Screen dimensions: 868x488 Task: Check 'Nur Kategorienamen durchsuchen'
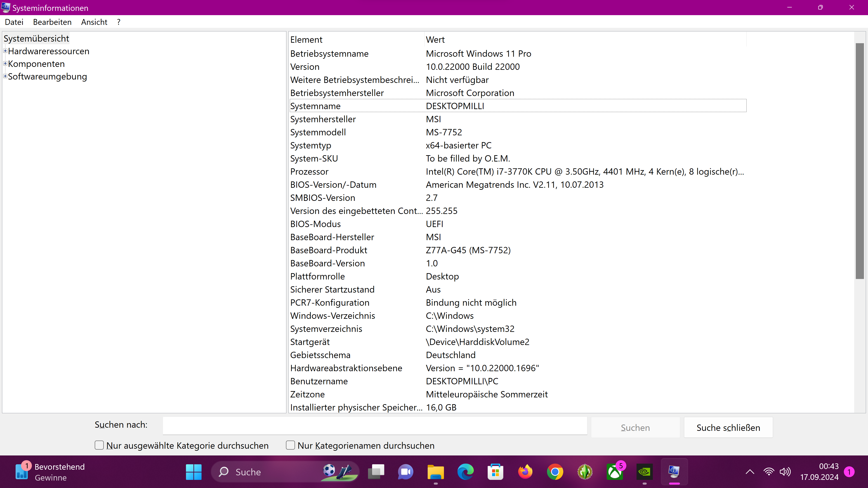[290, 445]
